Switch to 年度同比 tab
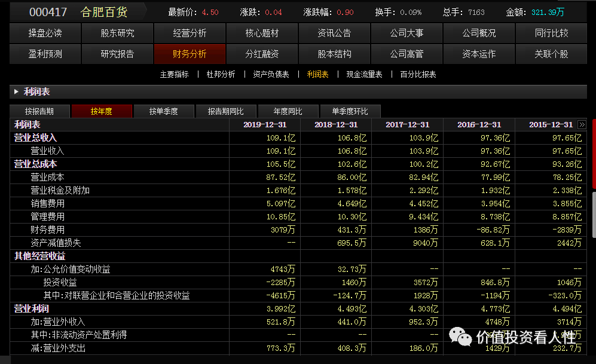596x364 pixels. (x=288, y=111)
